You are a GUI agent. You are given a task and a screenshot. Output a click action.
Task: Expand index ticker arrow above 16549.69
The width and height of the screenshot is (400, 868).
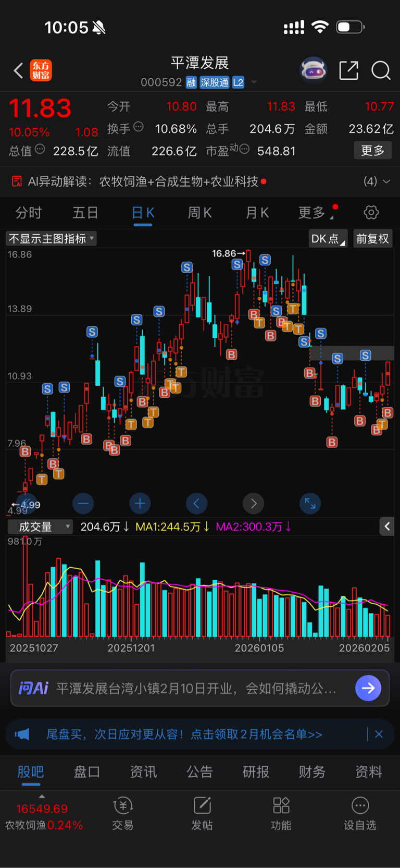tap(42, 797)
